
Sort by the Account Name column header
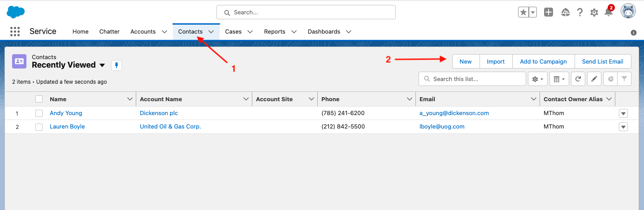coord(161,99)
